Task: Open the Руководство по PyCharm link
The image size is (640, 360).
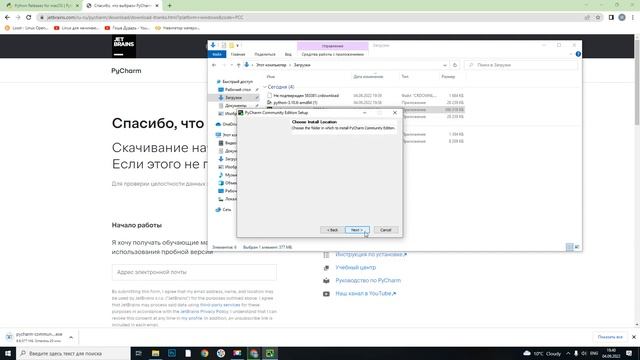Action: pos(368,280)
